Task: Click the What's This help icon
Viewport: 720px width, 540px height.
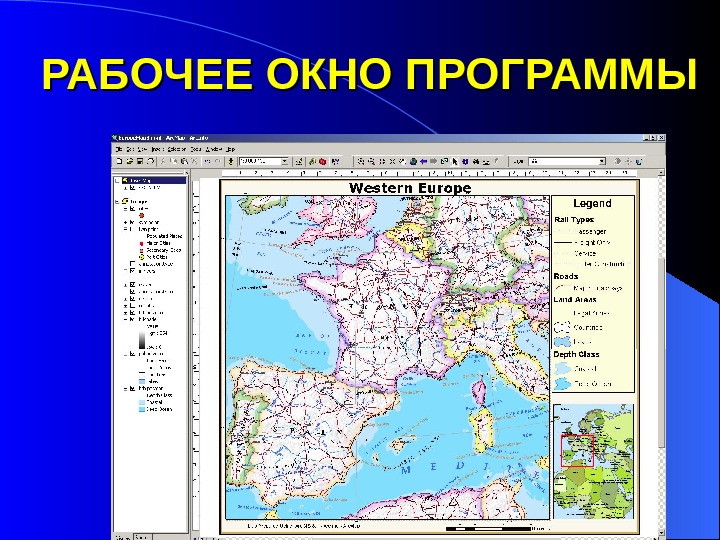Action: pos(335,161)
